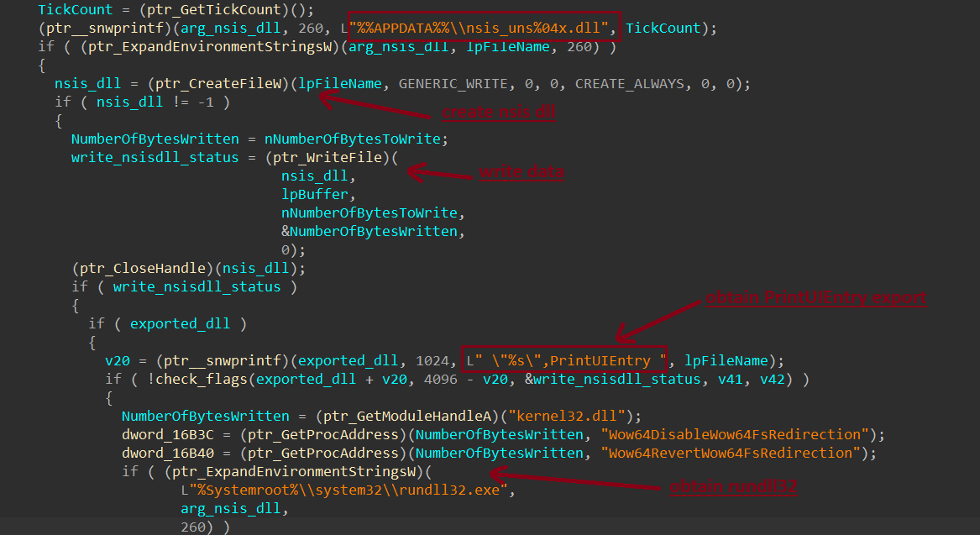
Task: Click the CREATE_ALWAYS constant
Action: pyautogui.click(x=629, y=84)
